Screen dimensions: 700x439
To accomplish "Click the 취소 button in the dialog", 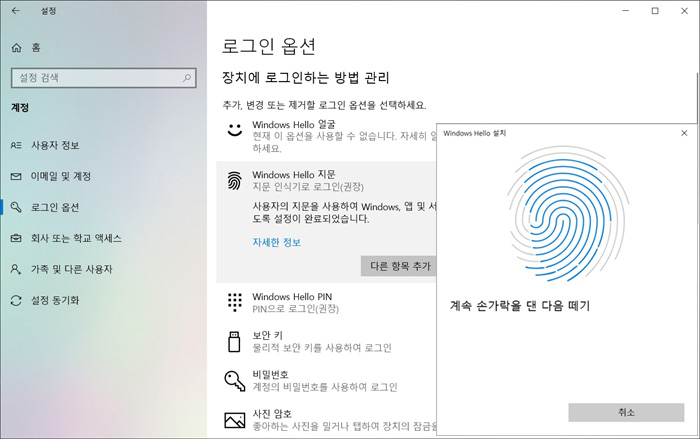I will pyautogui.click(x=626, y=413).
